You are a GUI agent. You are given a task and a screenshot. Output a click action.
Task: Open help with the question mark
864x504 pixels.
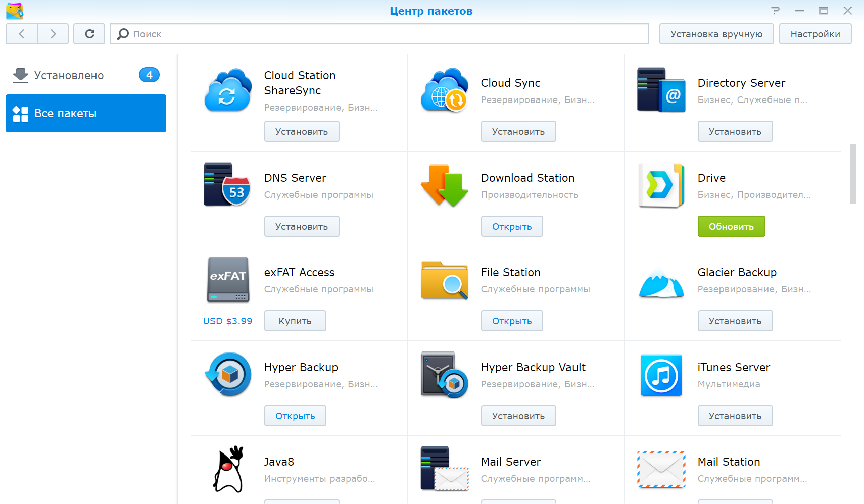click(775, 10)
